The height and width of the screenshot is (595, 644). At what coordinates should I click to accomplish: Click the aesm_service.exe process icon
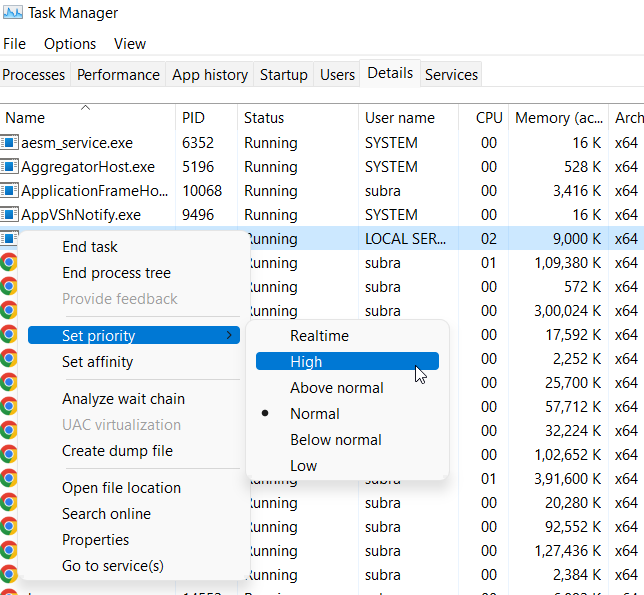point(10,143)
